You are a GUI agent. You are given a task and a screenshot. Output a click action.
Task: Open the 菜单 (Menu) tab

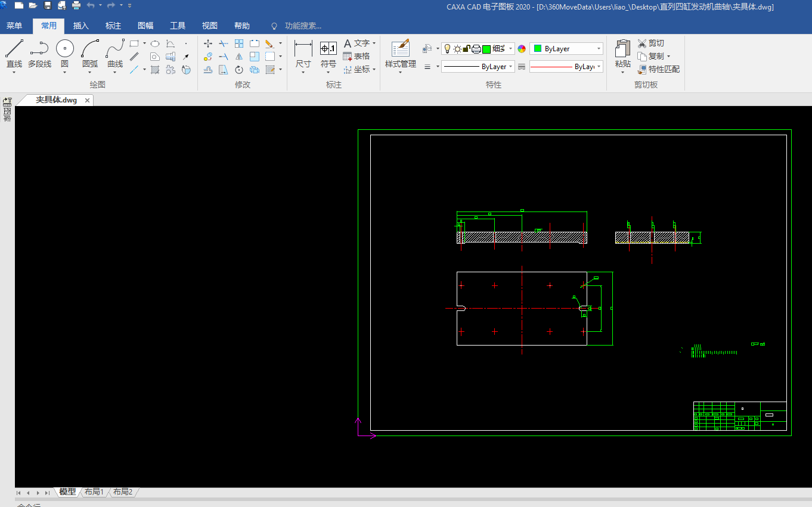click(x=14, y=26)
